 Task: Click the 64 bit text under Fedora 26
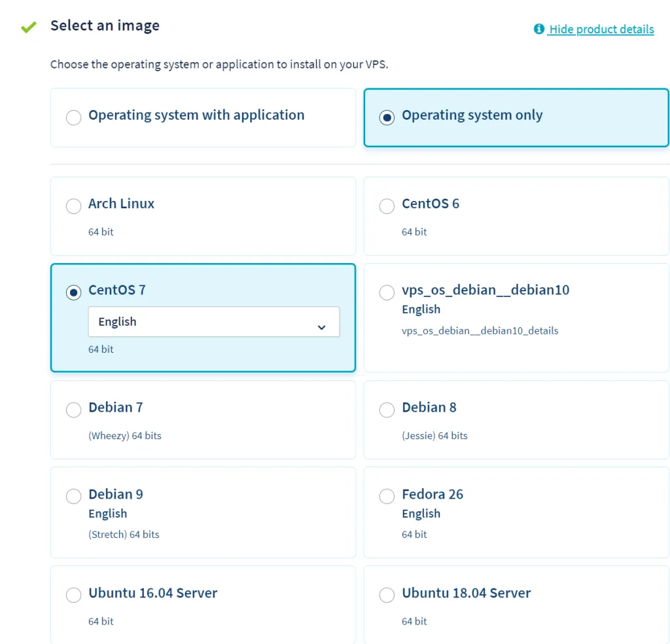tap(414, 534)
